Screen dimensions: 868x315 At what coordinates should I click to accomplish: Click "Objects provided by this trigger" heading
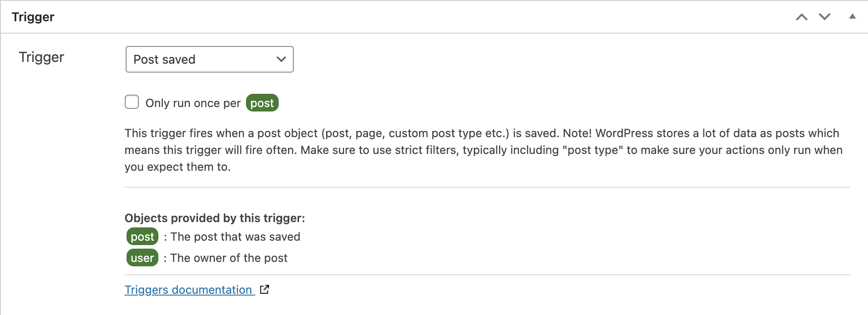(215, 218)
